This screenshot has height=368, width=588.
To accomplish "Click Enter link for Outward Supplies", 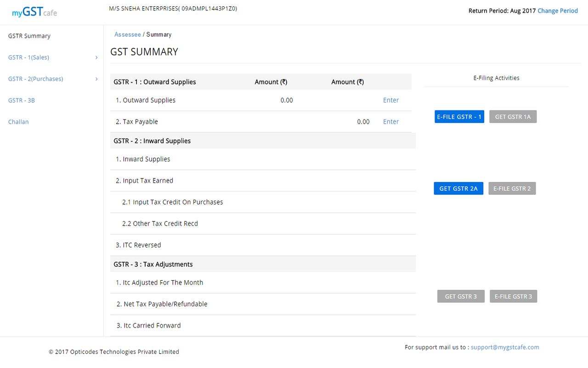I will tap(391, 100).
